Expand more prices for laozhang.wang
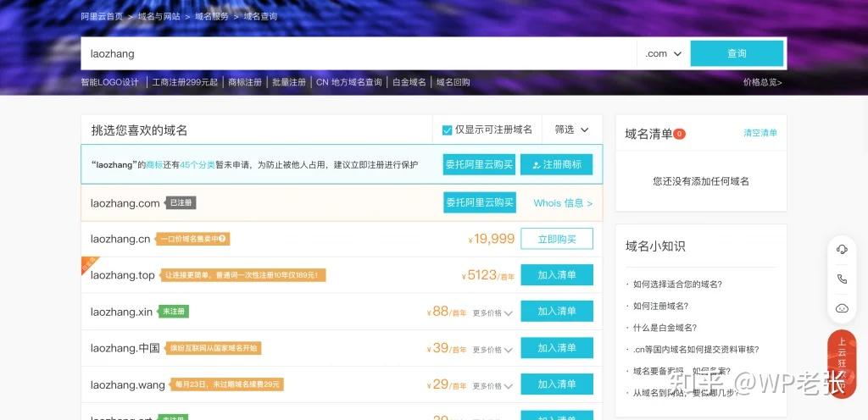 click(492, 386)
